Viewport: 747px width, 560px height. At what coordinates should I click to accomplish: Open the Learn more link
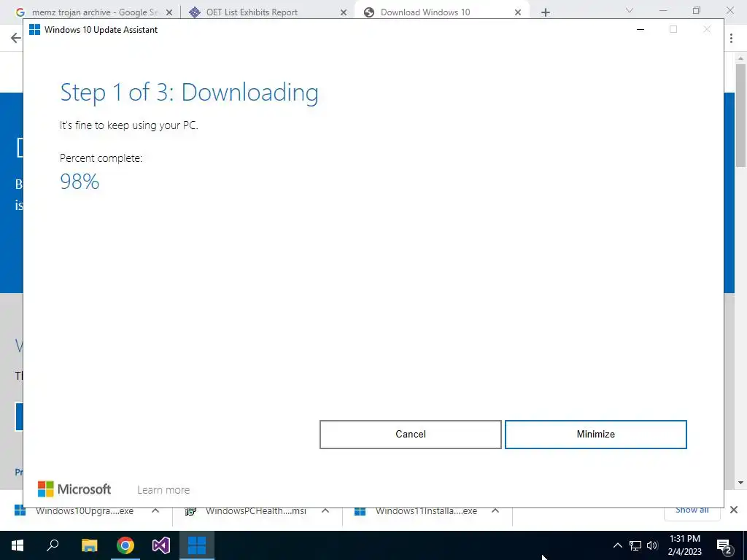click(163, 490)
